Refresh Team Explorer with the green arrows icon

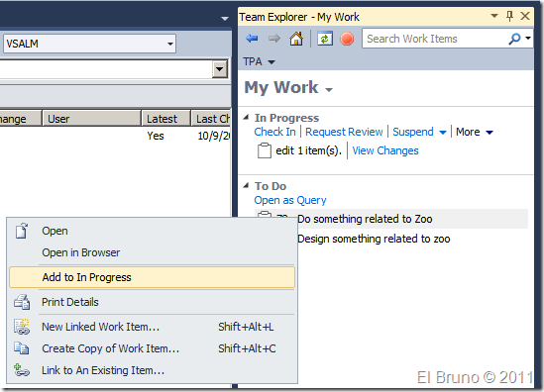325,39
